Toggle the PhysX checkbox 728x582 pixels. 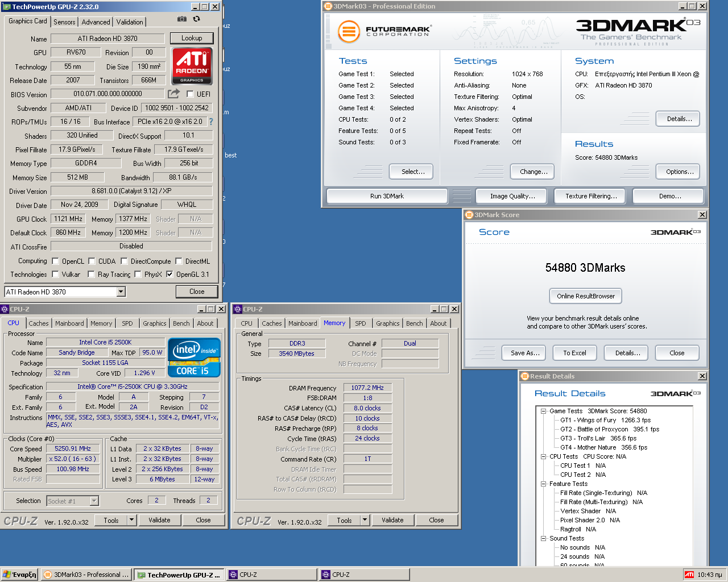[x=138, y=274]
